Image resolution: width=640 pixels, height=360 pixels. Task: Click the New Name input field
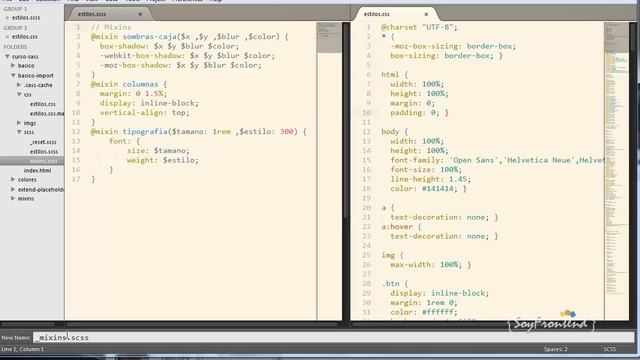333,338
